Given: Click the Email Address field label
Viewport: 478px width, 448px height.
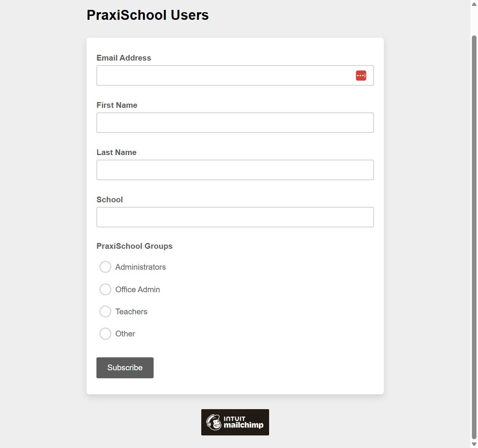Looking at the screenshot, I should coord(124,58).
